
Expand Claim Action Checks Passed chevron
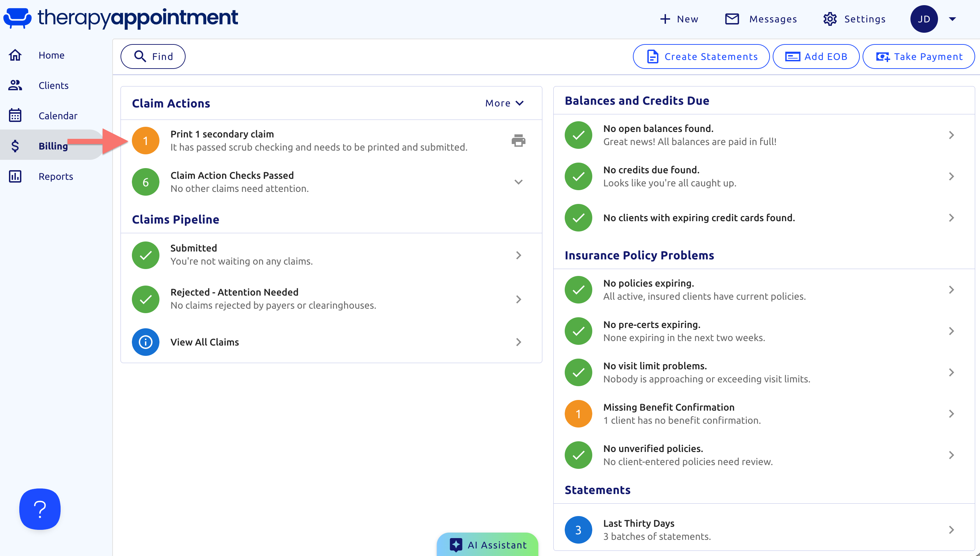(x=518, y=182)
